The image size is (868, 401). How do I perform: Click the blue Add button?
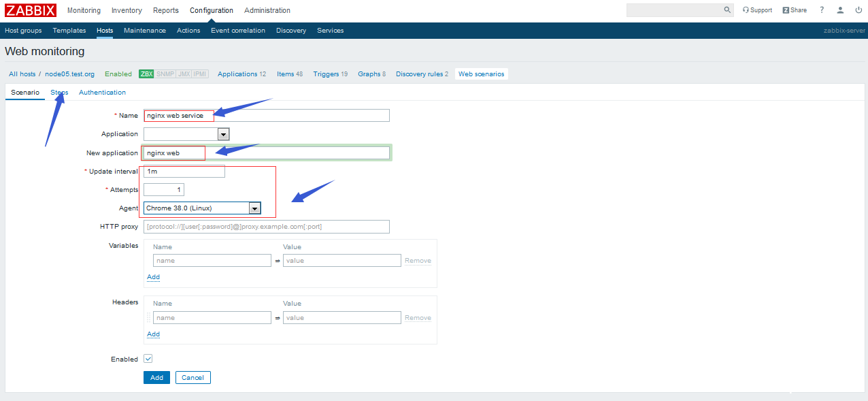point(156,377)
